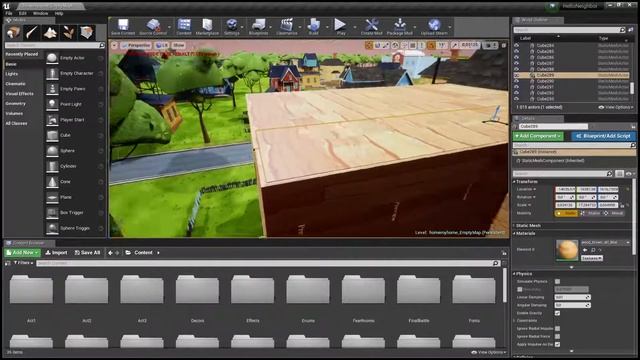Click the Package Mod toolbar icon
The width and height of the screenshot is (640, 360).
[x=400, y=26]
